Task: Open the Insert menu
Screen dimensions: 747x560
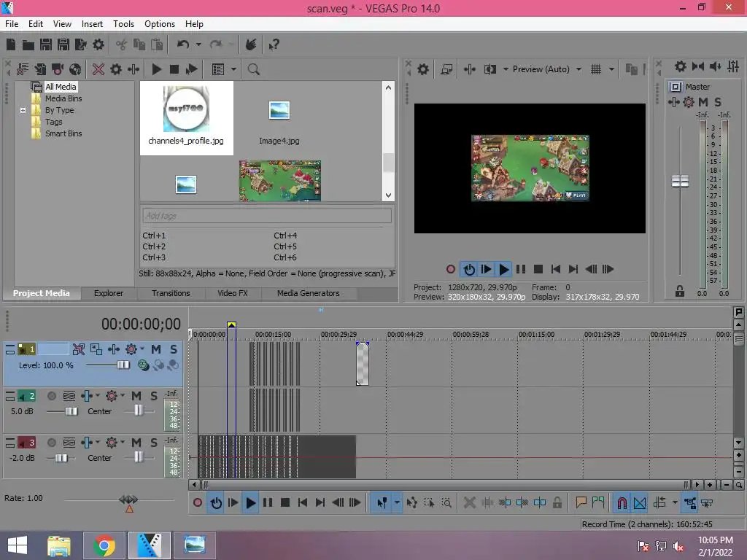Action: (92, 24)
